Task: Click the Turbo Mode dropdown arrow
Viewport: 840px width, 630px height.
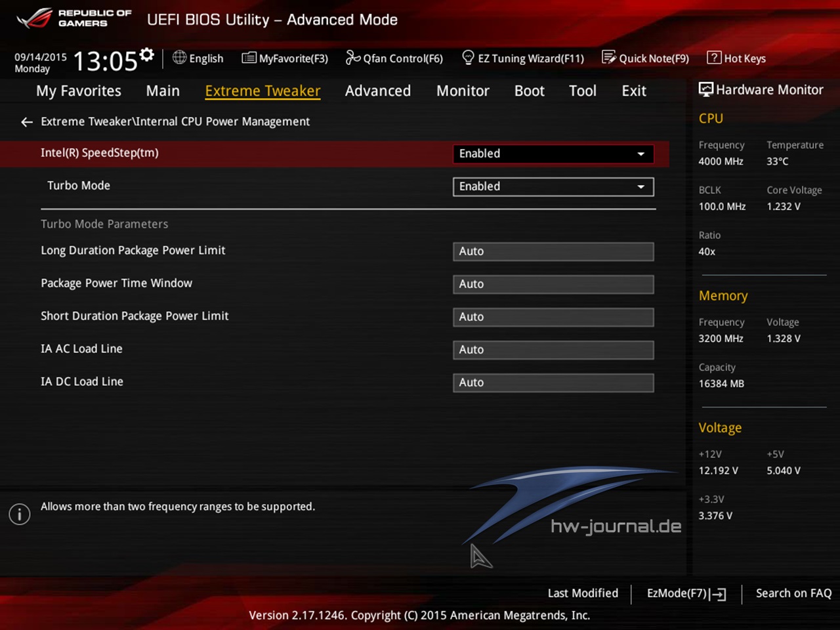Action: pyautogui.click(x=640, y=187)
